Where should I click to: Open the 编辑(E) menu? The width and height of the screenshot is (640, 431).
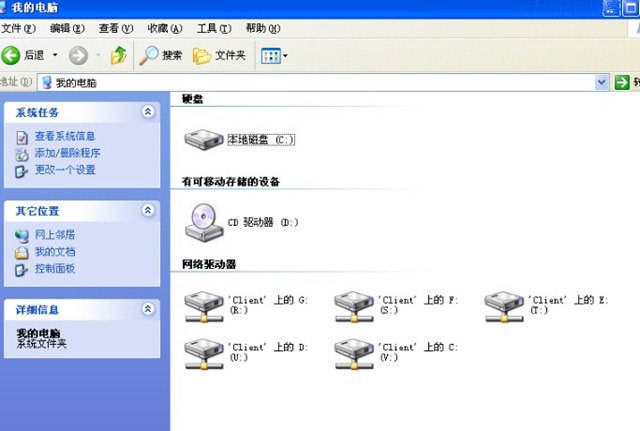[x=67, y=28]
